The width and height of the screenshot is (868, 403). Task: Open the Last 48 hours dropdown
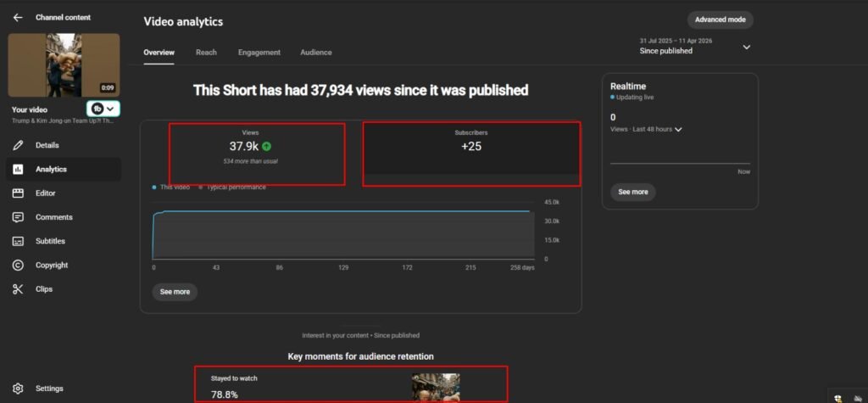pos(678,129)
